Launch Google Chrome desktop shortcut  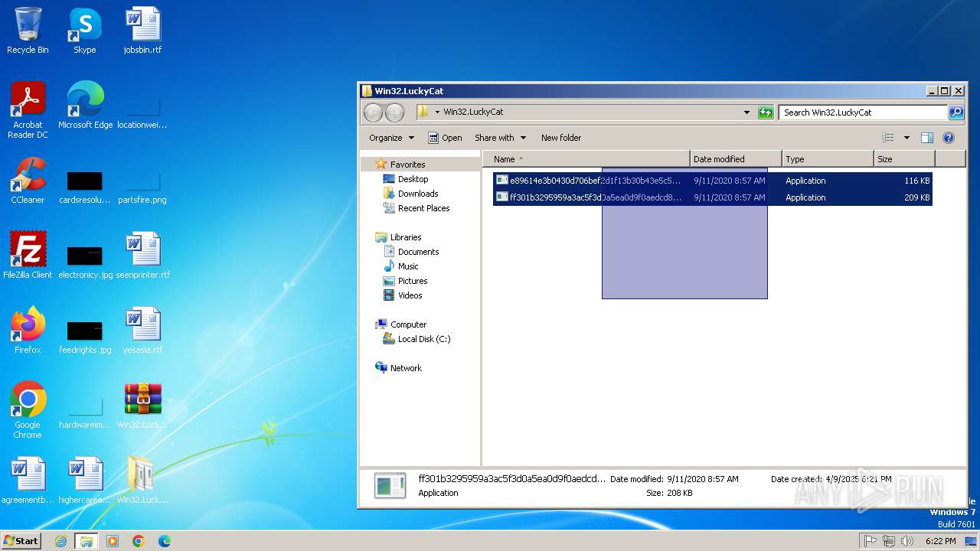pos(28,410)
